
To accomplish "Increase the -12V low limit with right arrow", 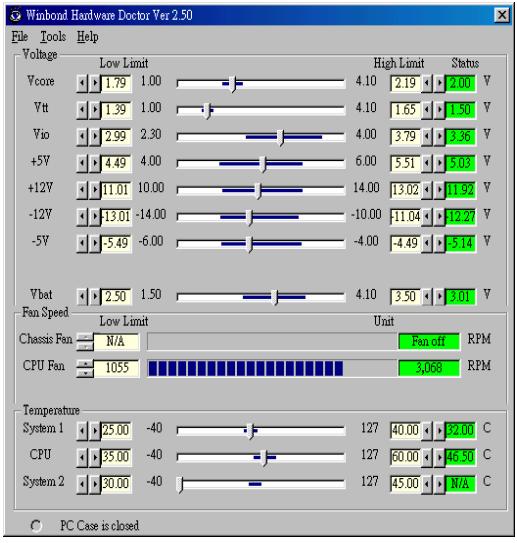I will pyautogui.click(x=95, y=217).
